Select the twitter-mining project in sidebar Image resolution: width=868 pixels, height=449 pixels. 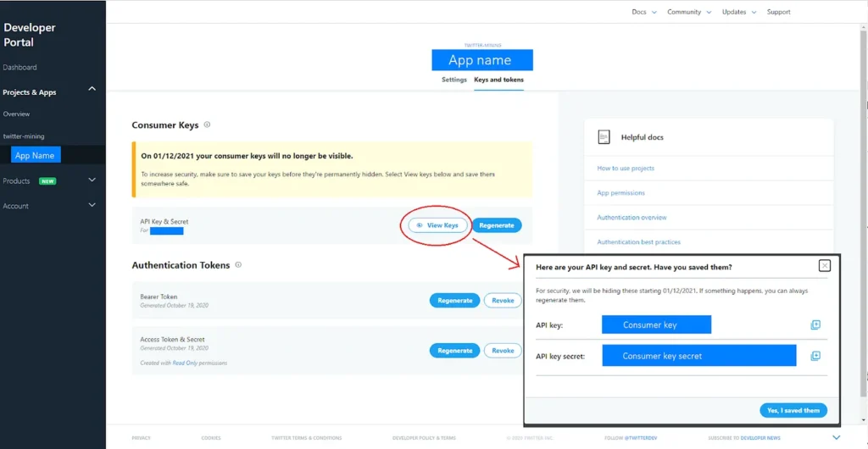(24, 136)
